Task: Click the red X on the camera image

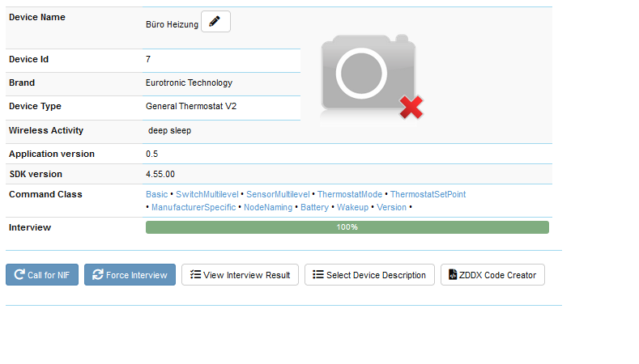Action: point(411,108)
